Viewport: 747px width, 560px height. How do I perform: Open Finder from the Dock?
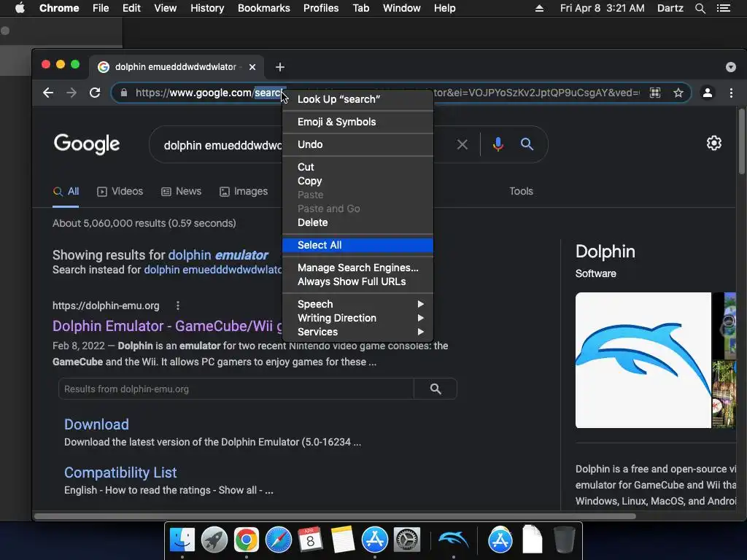click(182, 540)
